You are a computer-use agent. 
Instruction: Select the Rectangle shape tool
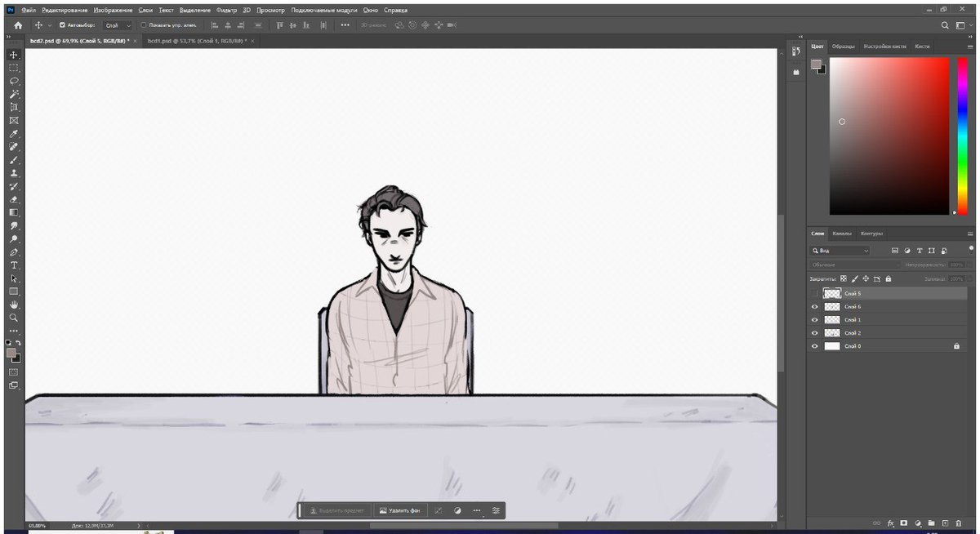(14, 291)
